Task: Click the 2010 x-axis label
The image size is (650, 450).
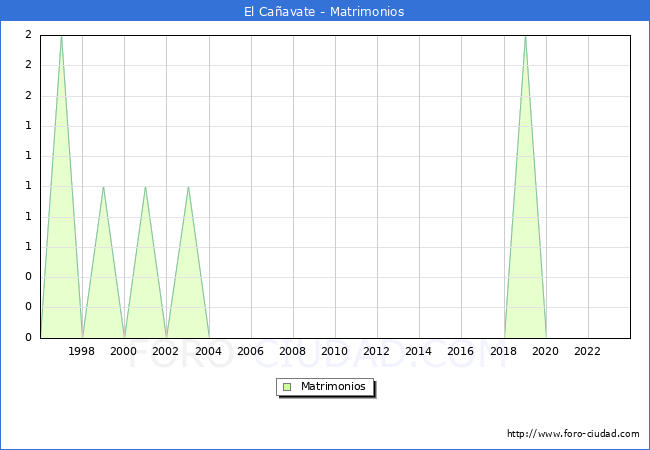Action: tap(335, 351)
